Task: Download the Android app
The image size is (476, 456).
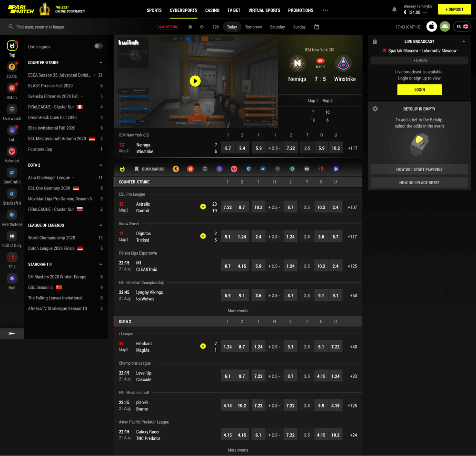Action: [x=445, y=26]
